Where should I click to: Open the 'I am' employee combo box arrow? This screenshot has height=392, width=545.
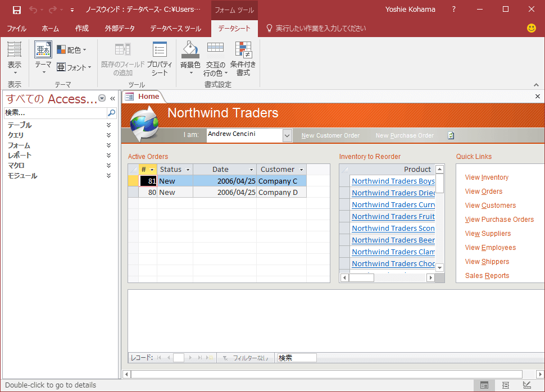287,135
